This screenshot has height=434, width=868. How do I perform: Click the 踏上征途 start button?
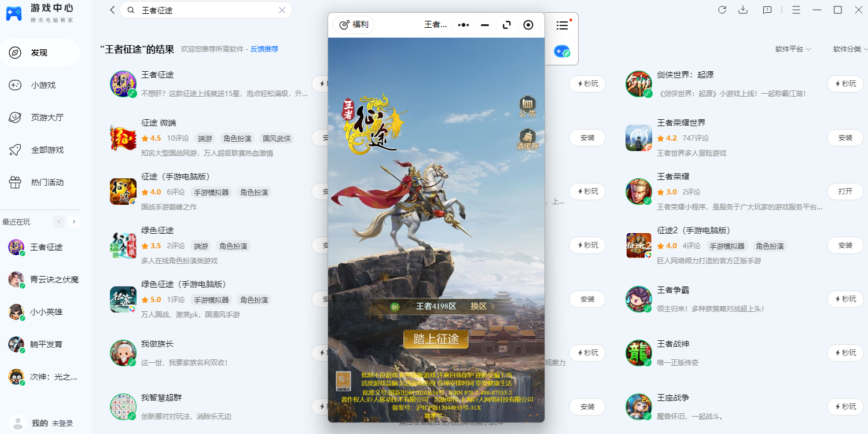coord(436,339)
